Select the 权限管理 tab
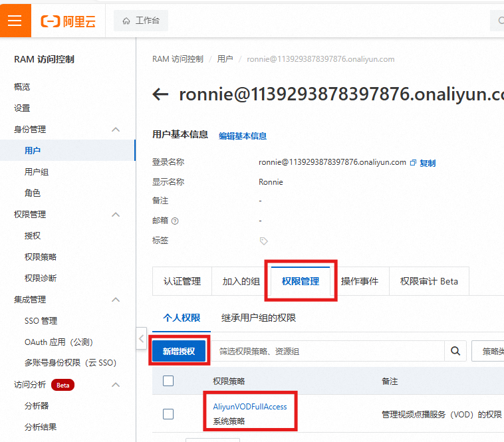The height and width of the screenshot is (442, 504). click(x=301, y=281)
